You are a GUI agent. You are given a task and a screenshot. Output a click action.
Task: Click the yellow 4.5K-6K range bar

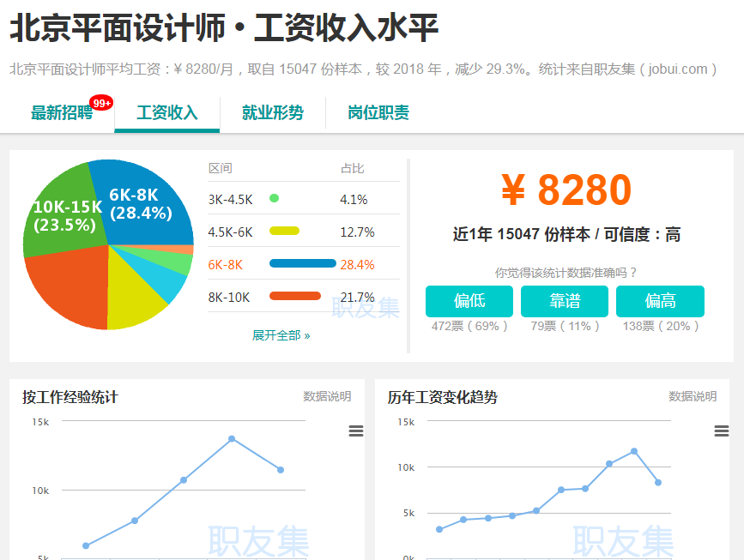284,232
